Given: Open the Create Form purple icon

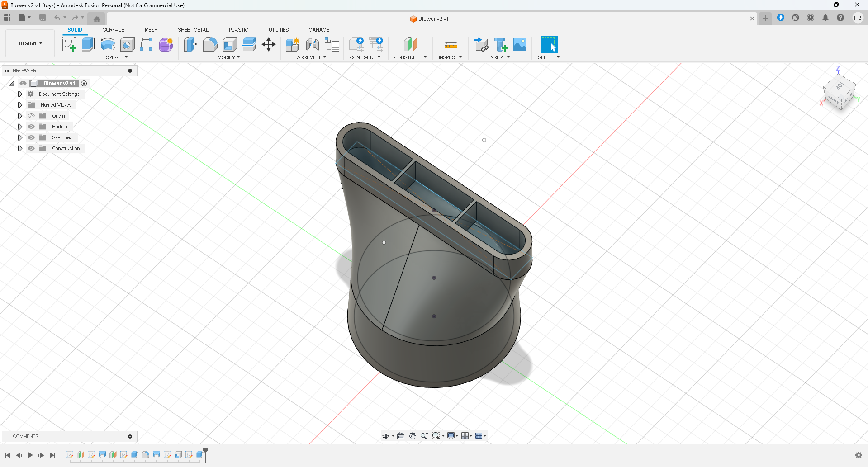Looking at the screenshot, I should click(166, 44).
